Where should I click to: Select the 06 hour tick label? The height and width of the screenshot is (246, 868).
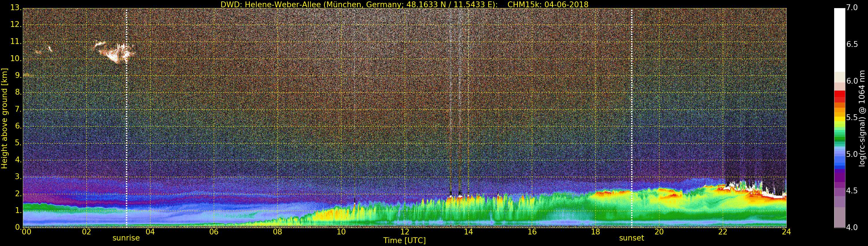pos(214,232)
